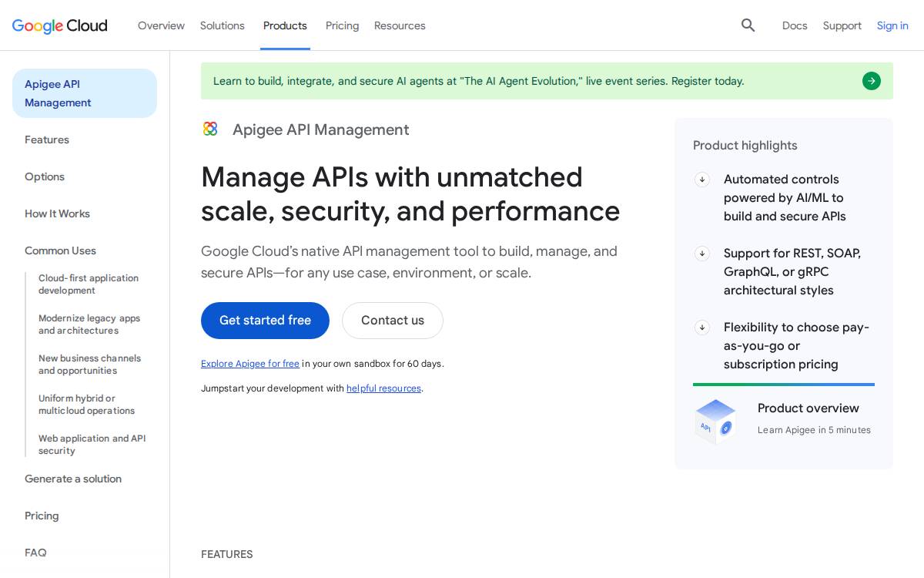Jump to Options in the sidebar

click(45, 176)
